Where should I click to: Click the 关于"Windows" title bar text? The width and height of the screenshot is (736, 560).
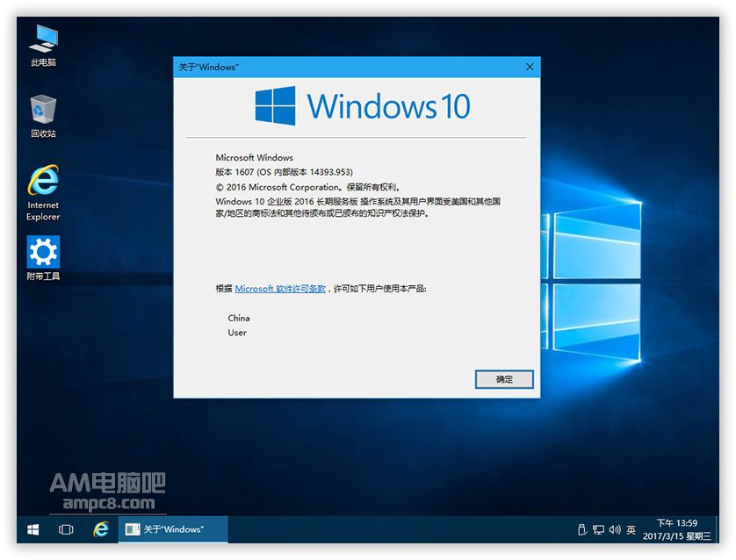(x=208, y=67)
